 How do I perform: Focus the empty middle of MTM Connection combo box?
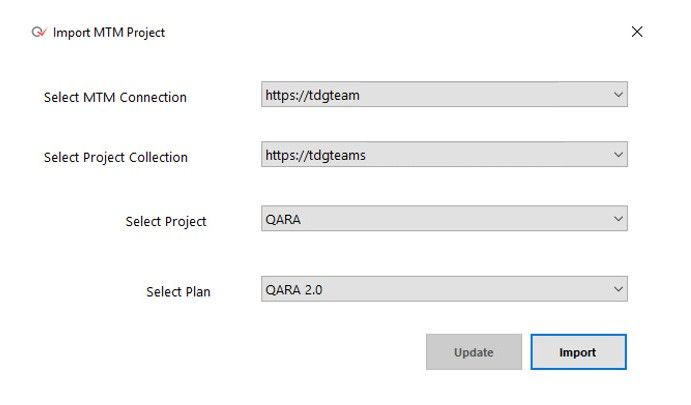tap(485, 94)
